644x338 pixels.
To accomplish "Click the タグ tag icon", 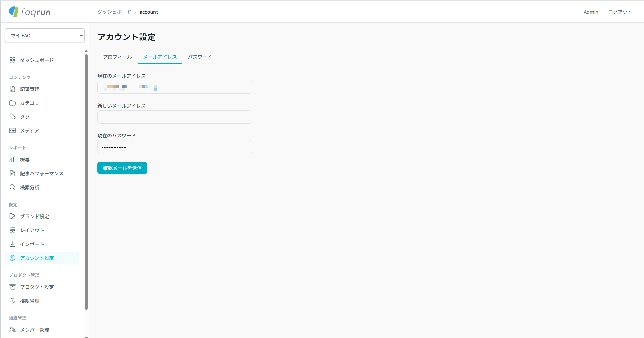I will [12, 117].
